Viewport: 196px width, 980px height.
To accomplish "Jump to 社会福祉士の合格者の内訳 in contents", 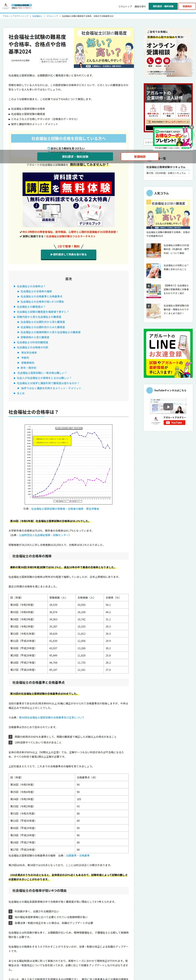I will (32, 347).
